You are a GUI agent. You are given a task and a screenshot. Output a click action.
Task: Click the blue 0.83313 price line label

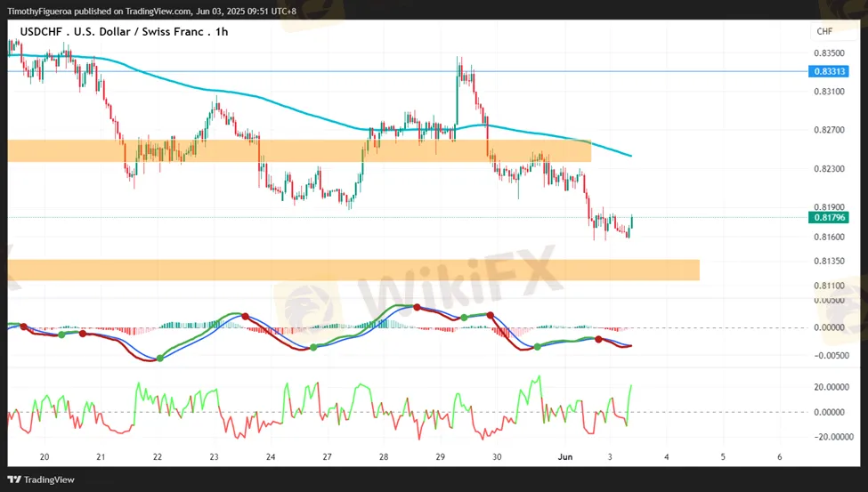(x=829, y=71)
